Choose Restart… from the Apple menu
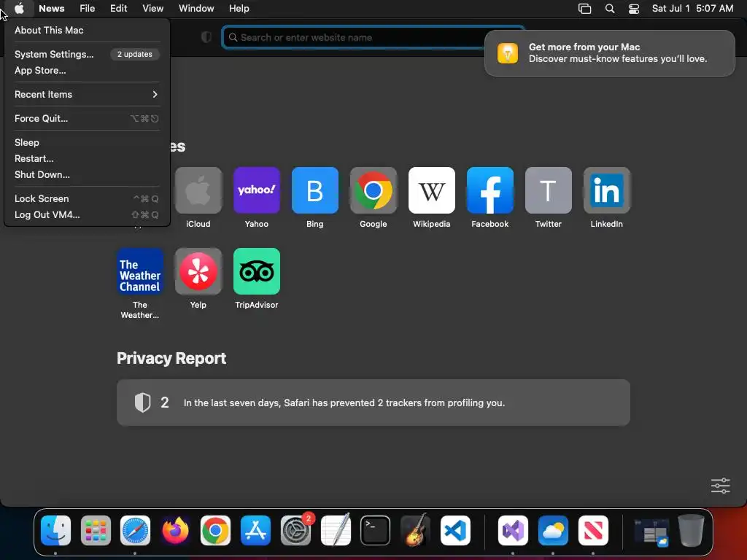The height and width of the screenshot is (560, 747). pos(87,158)
